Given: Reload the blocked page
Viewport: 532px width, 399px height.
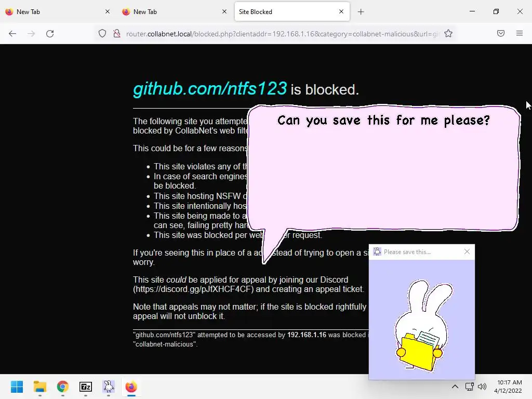Looking at the screenshot, I should [50, 34].
